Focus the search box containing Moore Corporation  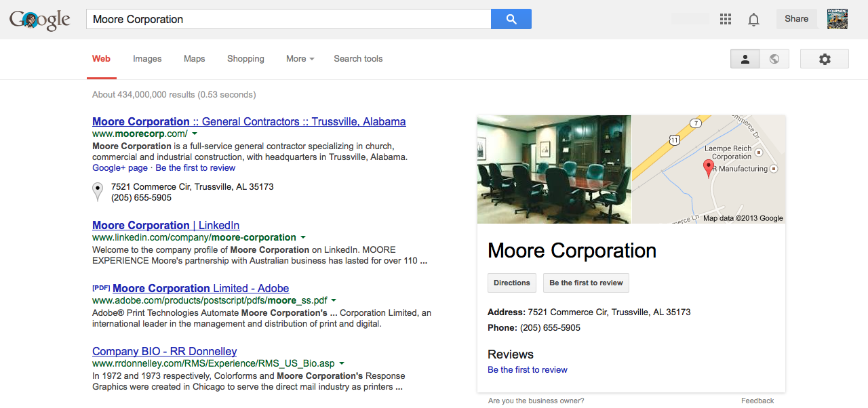(x=288, y=19)
